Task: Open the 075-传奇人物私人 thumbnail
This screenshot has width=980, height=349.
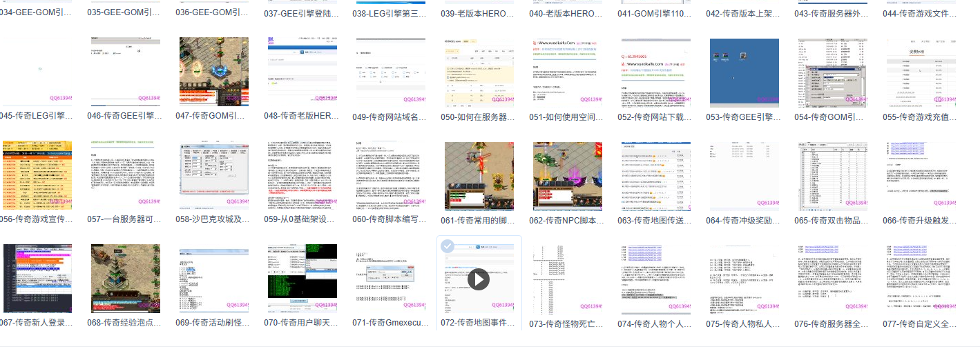Action: (x=744, y=279)
